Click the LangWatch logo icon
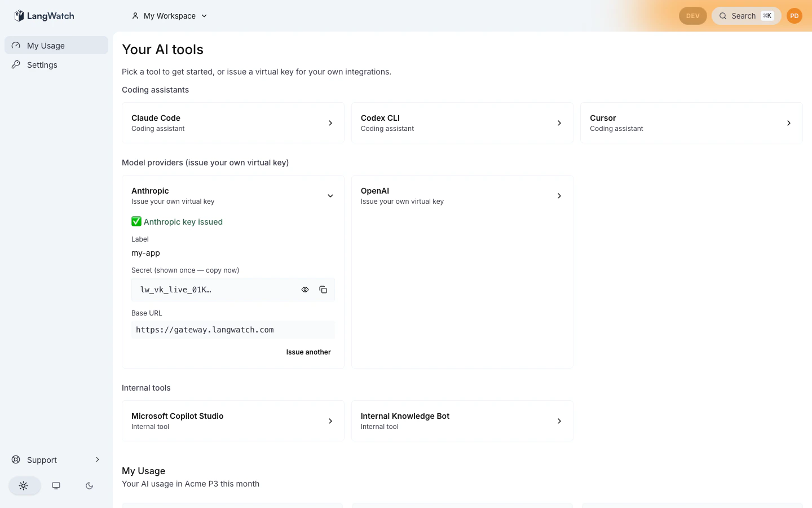Image resolution: width=812 pixels, height=508 pixels. click(x=19, y=16)
